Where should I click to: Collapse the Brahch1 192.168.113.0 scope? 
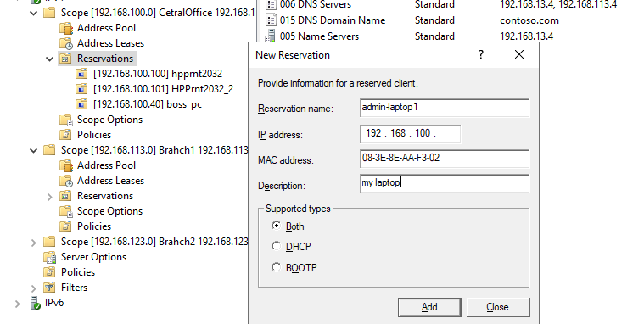tap(34, 151)
